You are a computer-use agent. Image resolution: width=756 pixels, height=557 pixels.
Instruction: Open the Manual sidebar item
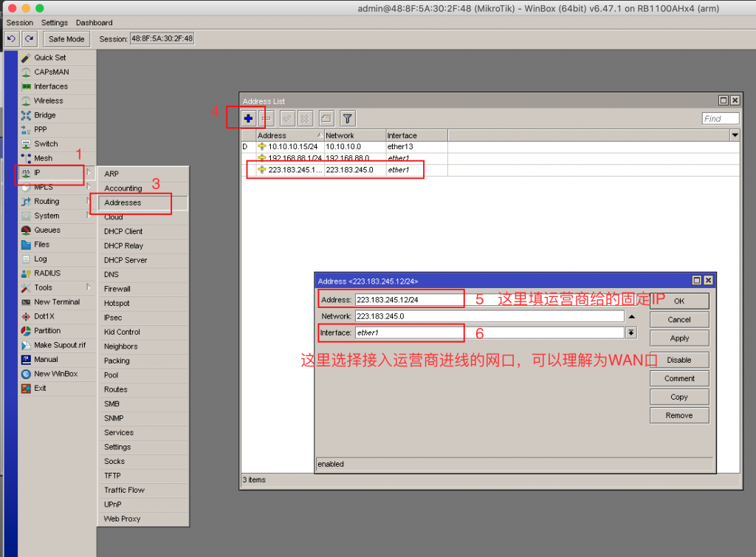tap(57, 359)
